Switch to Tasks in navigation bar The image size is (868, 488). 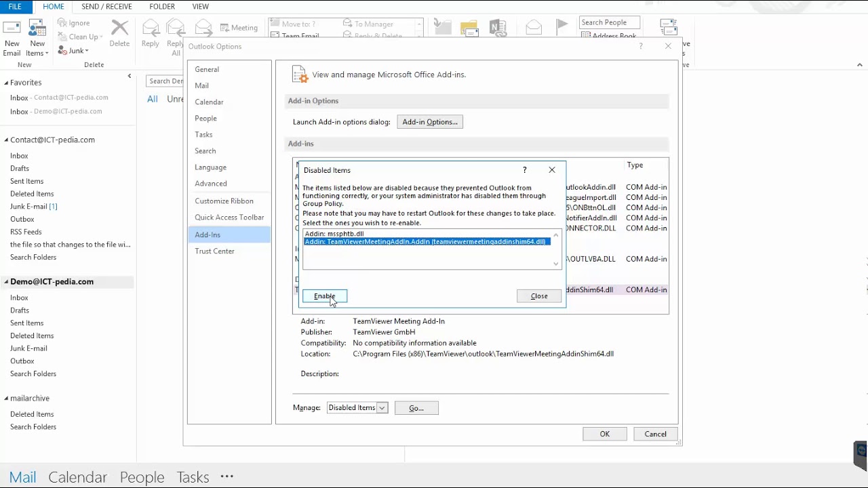[x=193, y=477]
